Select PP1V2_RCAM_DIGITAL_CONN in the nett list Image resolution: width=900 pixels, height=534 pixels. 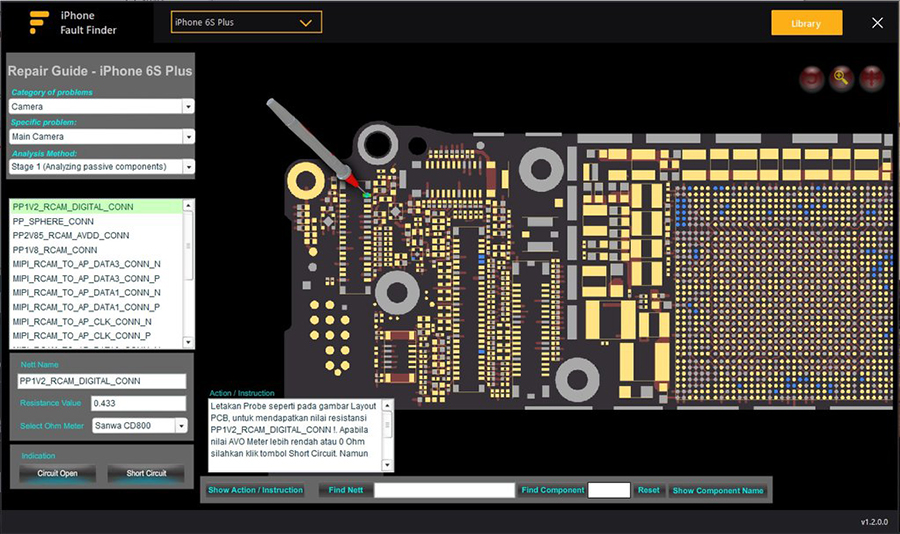click(x=96, y=207)
